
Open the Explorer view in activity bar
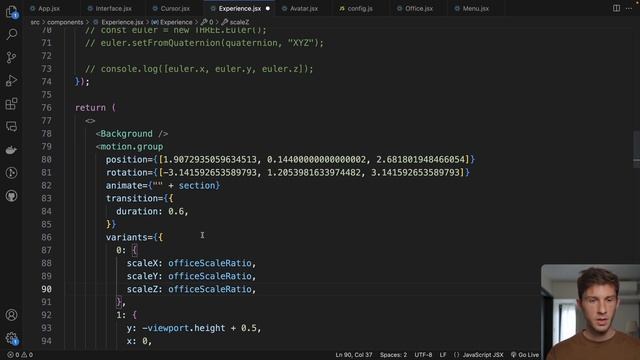11,12
